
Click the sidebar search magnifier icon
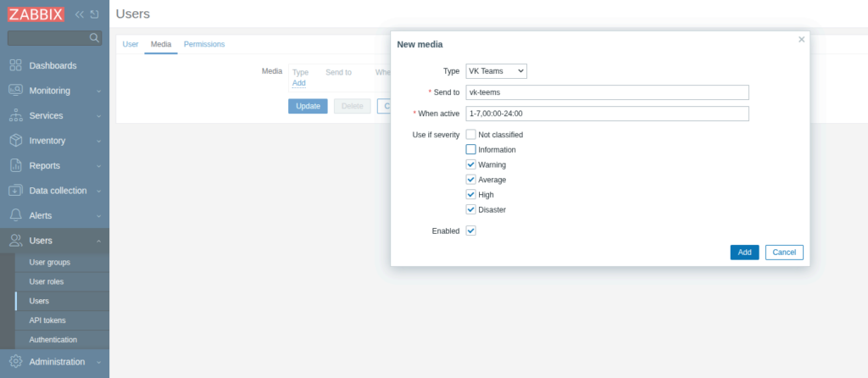pos(94,37)
